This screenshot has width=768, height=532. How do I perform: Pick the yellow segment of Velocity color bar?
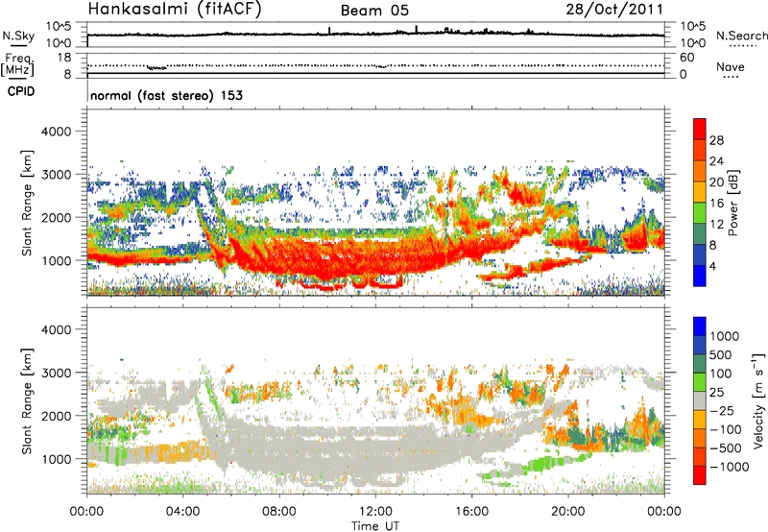click(x=700, y=420)
